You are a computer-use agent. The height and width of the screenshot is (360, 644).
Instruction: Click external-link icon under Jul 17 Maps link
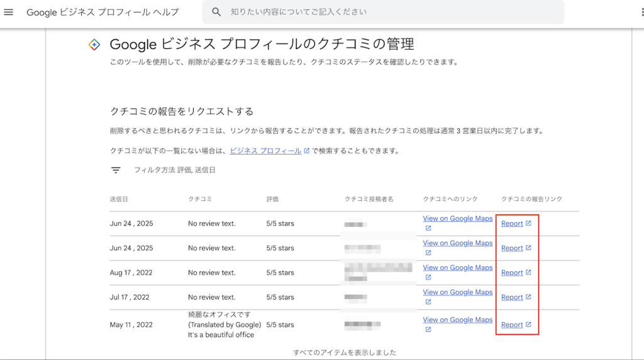[x=428, y=302]
